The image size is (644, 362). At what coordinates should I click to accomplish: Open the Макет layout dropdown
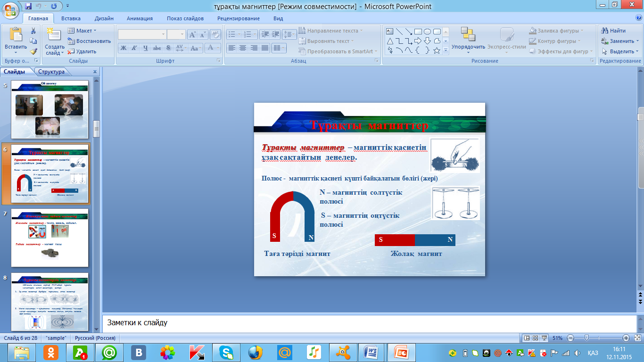coord(83,31)
